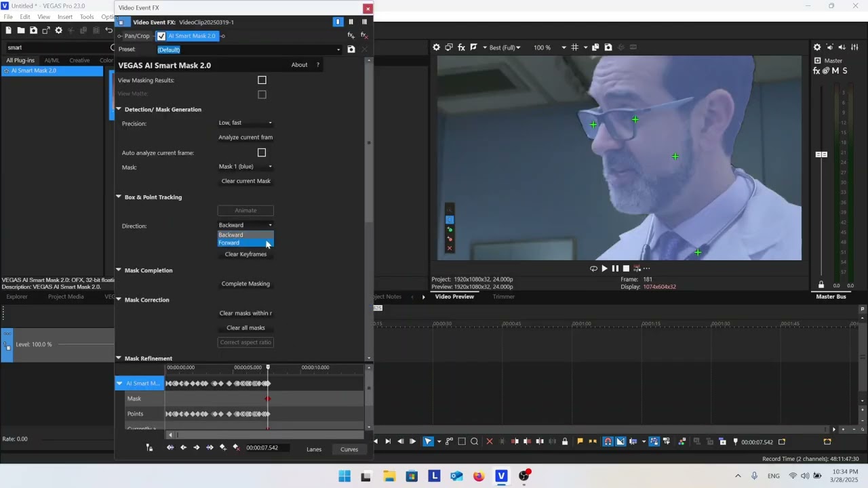
Task: Toggle the preview loop playback button
Action: tap(593, 268)
